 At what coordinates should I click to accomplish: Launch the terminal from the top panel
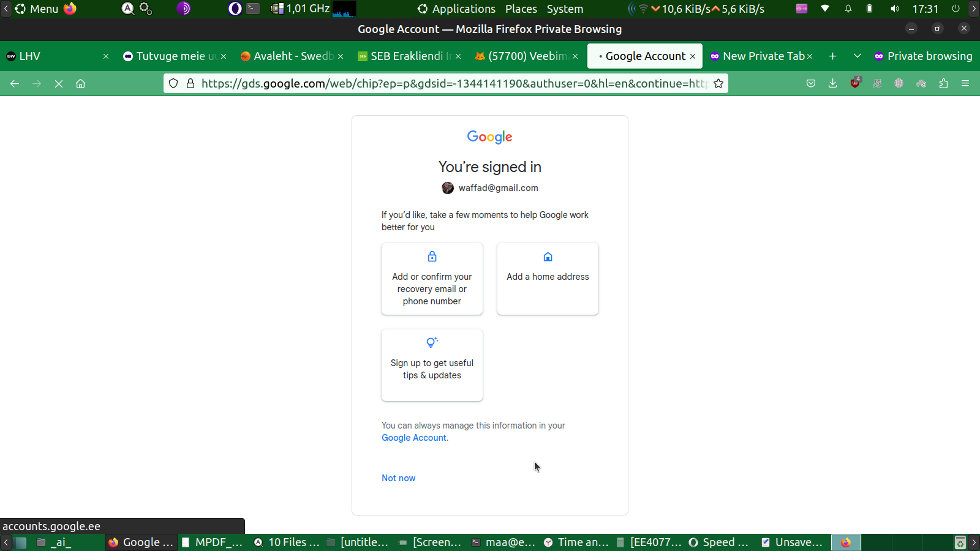[253, 9]
